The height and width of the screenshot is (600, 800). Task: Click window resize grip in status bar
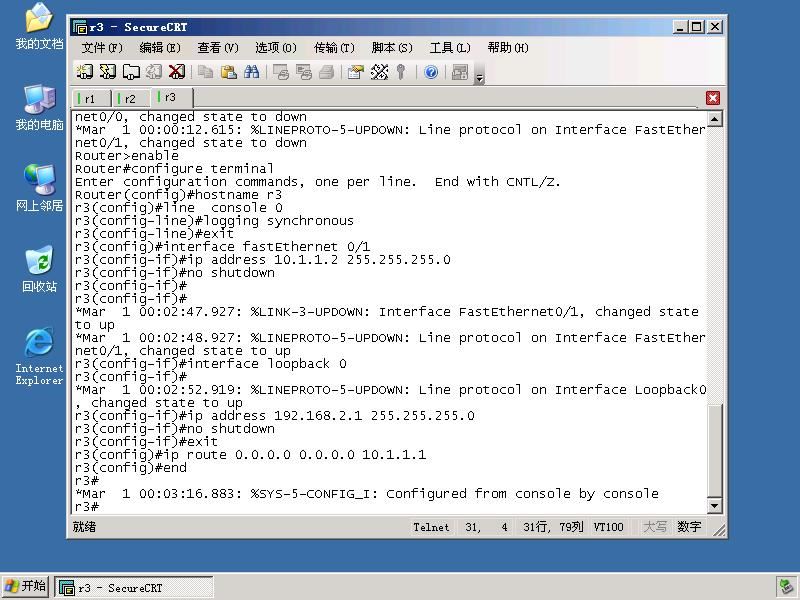pos(719,531)
